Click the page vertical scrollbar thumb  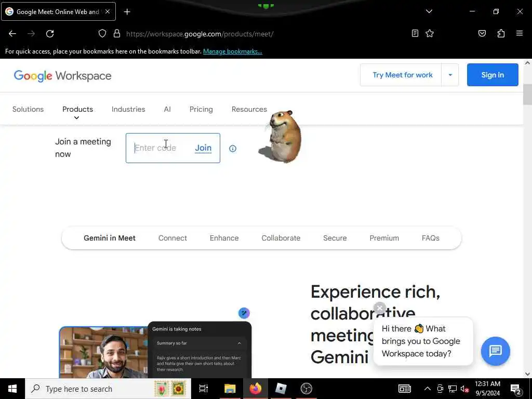[527, 95]
